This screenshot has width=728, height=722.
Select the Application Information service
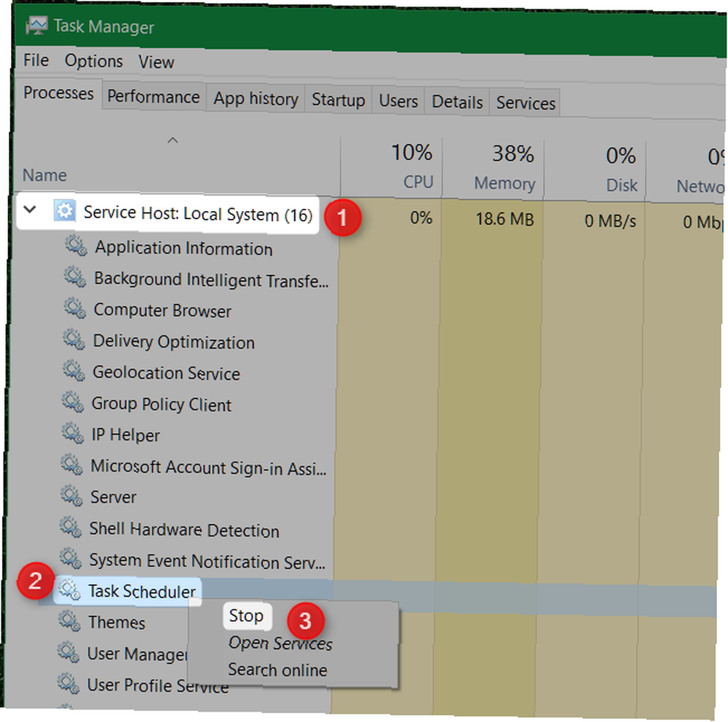click(183, 248)
